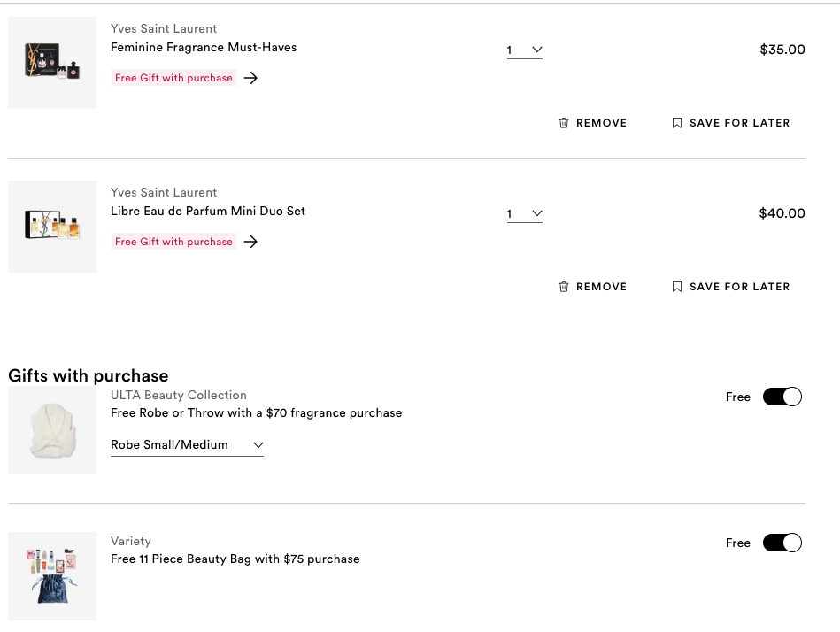
Task: Click trash icon for Feminine Fragrance Must-Haves
Action: [x=564, y=123]
